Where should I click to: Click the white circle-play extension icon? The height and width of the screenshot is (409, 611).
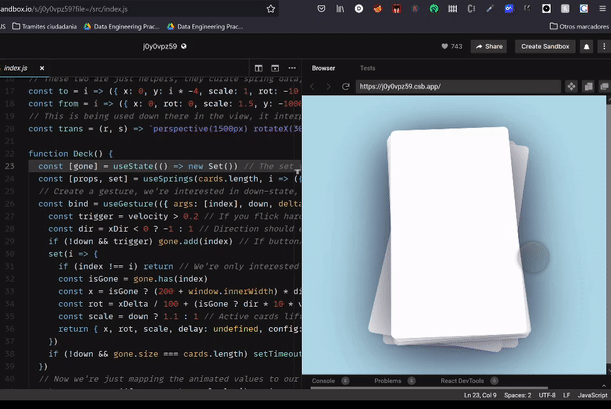(359, 9)
